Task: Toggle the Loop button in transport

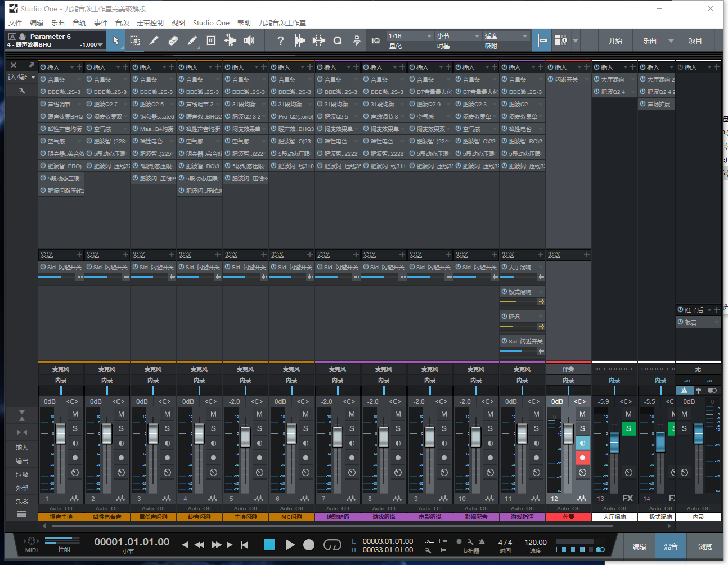Action: point(332,544)
